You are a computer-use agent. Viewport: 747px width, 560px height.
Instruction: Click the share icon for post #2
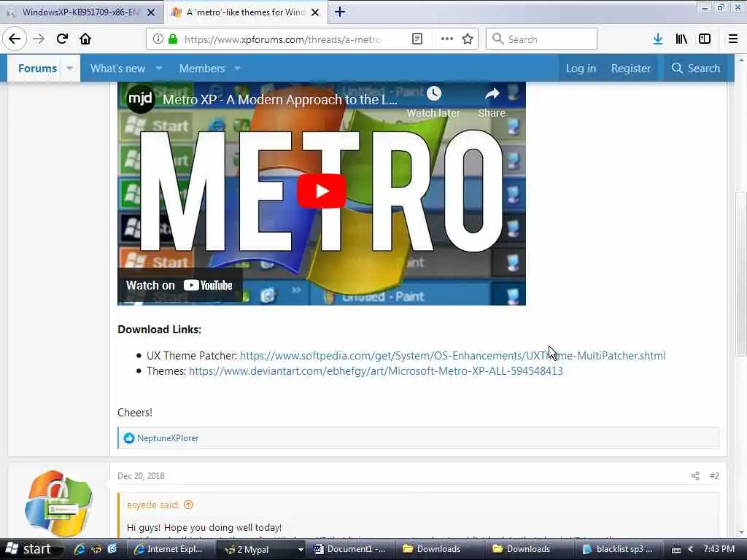click(695, 475)
